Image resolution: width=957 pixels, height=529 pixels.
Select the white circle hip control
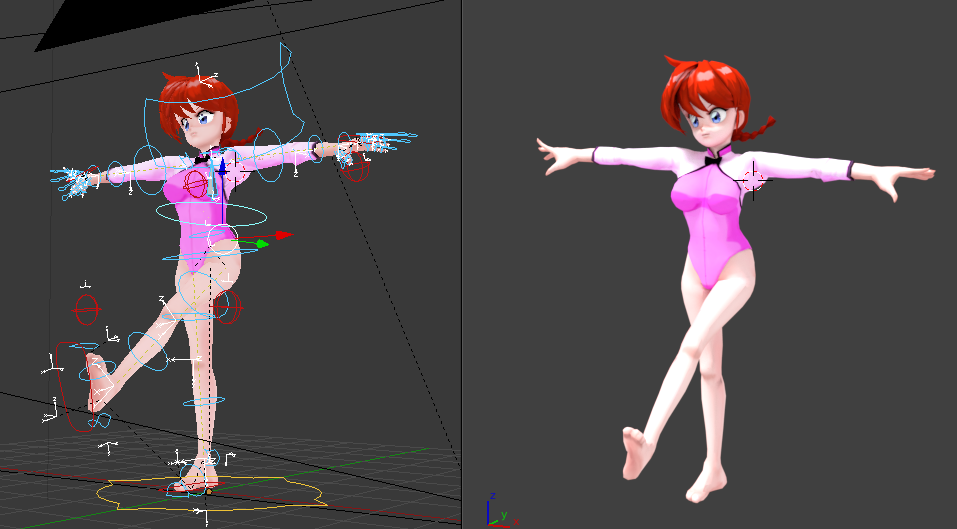[222, 239]
